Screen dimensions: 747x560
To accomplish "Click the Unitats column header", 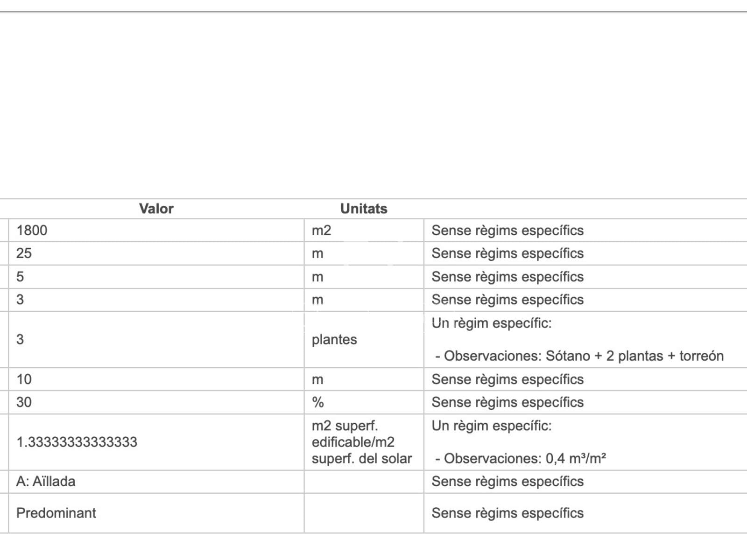I will 364,209.
